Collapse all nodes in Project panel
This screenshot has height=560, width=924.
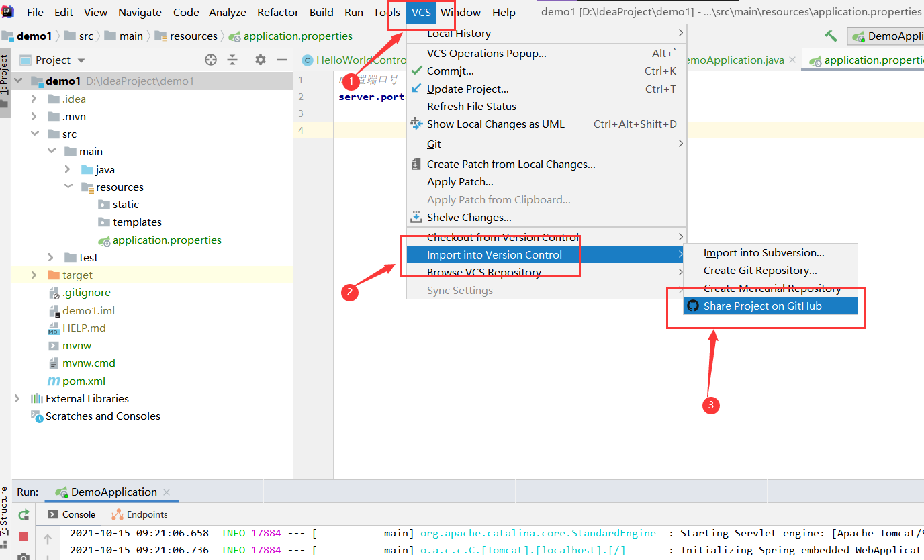[232, 60]
